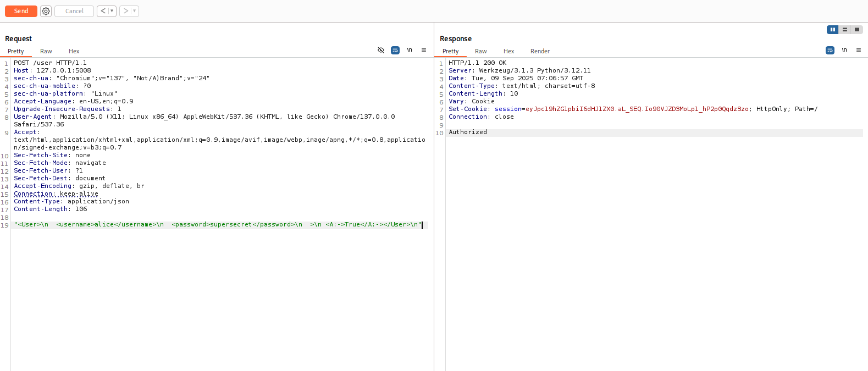
Task: Switch to side-by-side layout view
Action: coord(832,30)
